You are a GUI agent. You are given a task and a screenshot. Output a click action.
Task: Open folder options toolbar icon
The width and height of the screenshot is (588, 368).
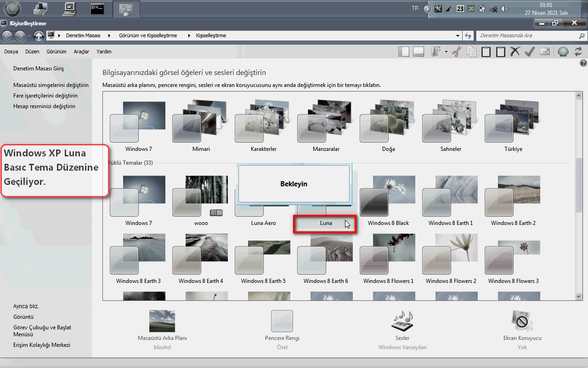(x=435, y=52)
